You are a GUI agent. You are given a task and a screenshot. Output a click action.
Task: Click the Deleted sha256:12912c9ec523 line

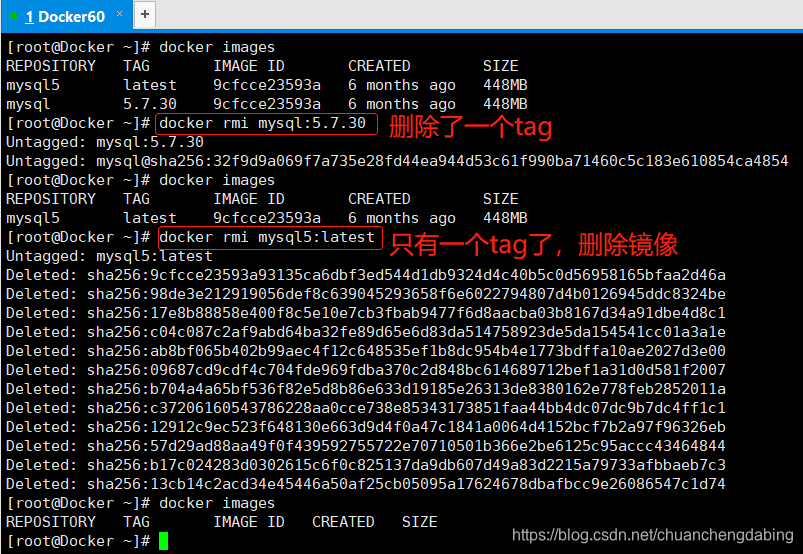366,427
